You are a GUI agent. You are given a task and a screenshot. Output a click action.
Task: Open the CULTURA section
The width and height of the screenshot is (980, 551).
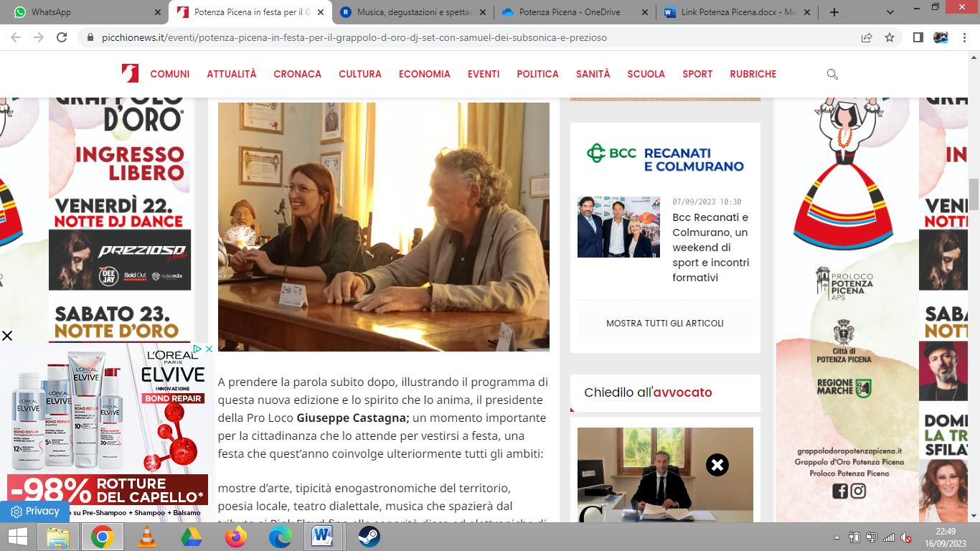(360, 74)
